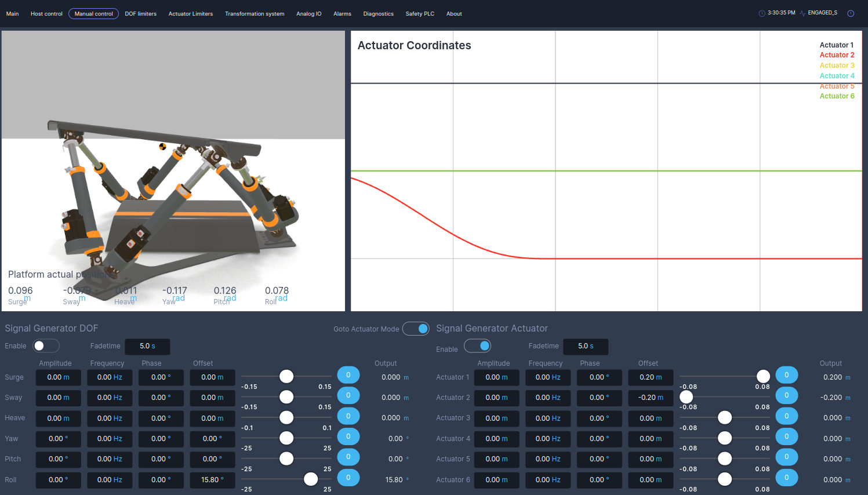Go to the Alarms tab
Image resolution: width=868 pixels, height=495 pixels.
pyautogui.click(x=342, y=14)
